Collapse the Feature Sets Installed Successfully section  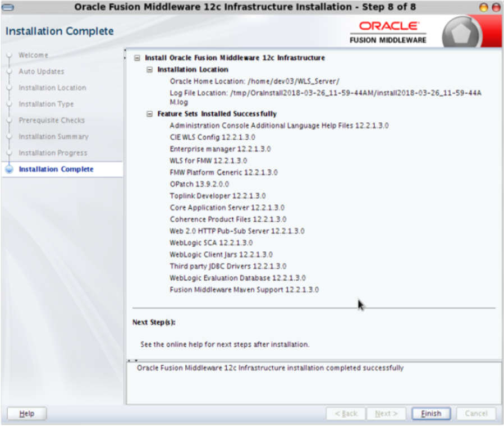tap(149, 114)
